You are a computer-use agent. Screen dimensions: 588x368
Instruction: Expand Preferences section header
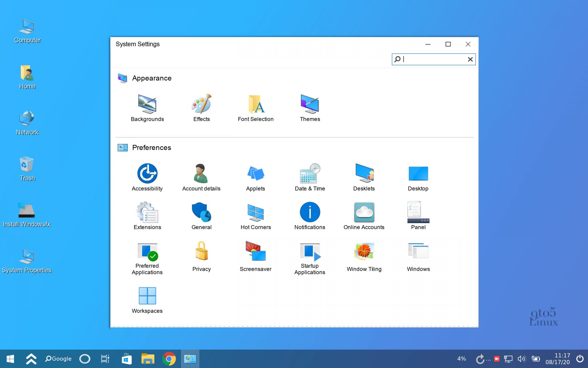point(152,148)
